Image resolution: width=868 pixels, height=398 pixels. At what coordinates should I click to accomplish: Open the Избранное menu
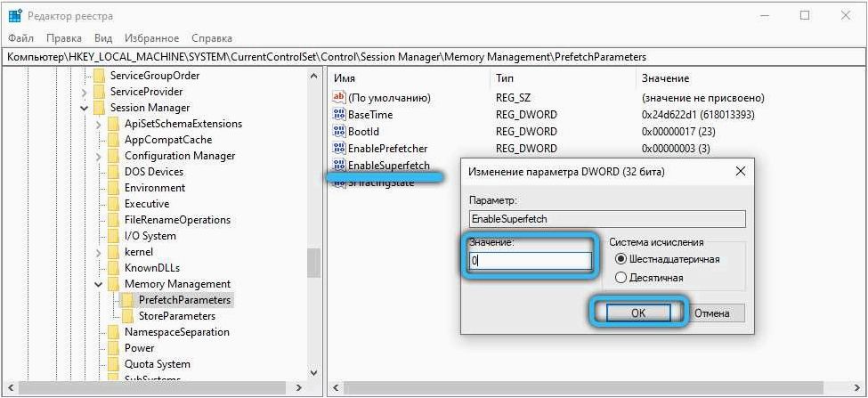point(151,38)
